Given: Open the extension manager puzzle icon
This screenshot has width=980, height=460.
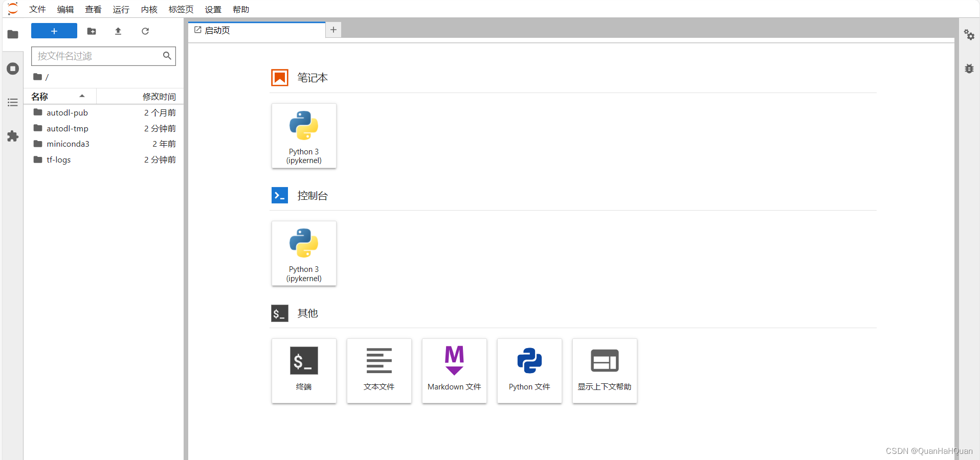Looking at the screenshot, I should (x=13, y=136).
